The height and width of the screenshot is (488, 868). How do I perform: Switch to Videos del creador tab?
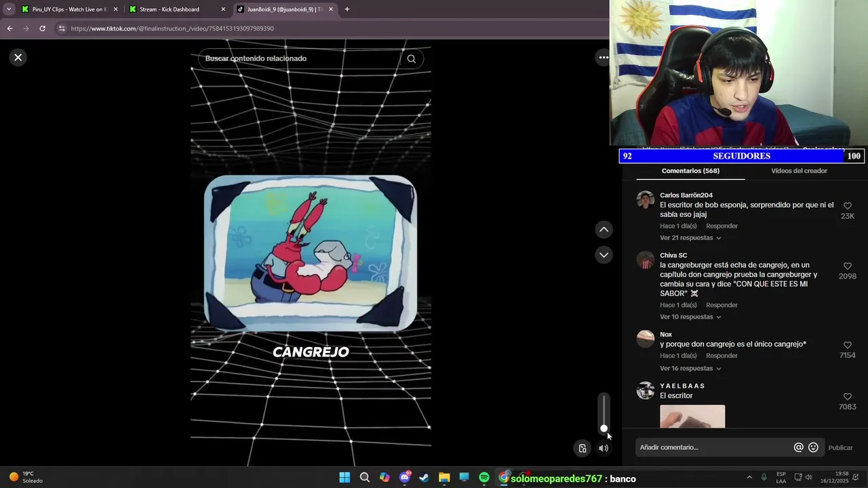pyautogui.click(x=799, y=171)
